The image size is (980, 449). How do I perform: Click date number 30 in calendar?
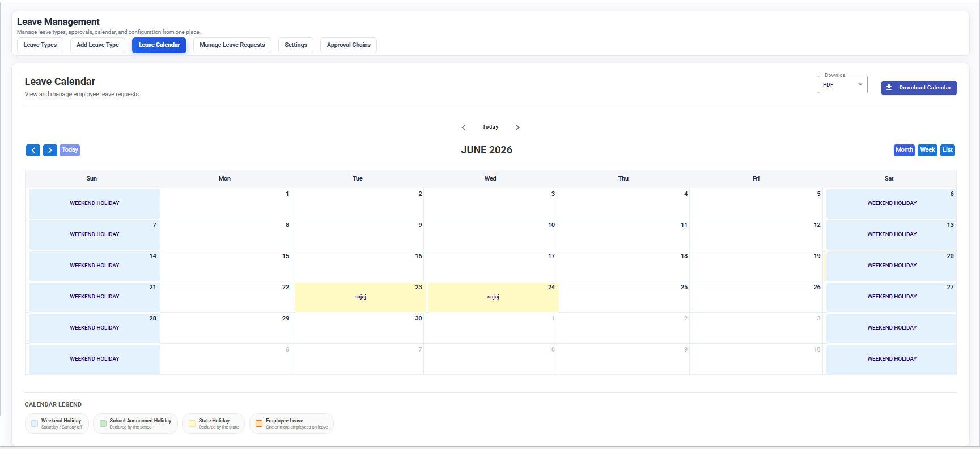418,319
